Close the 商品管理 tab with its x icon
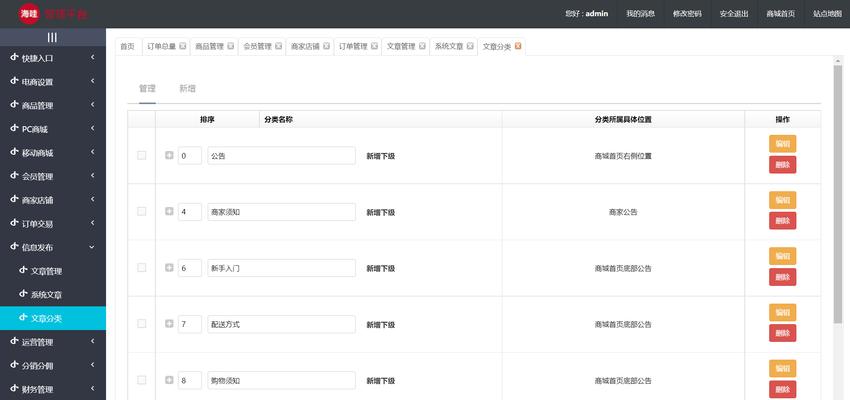 [x=230, y=46]
